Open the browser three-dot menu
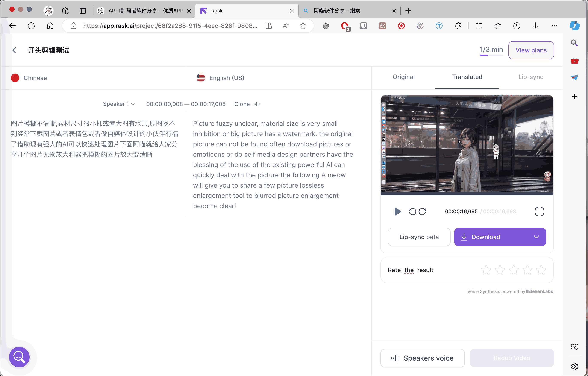588x376 pixels. pos(555,26)
